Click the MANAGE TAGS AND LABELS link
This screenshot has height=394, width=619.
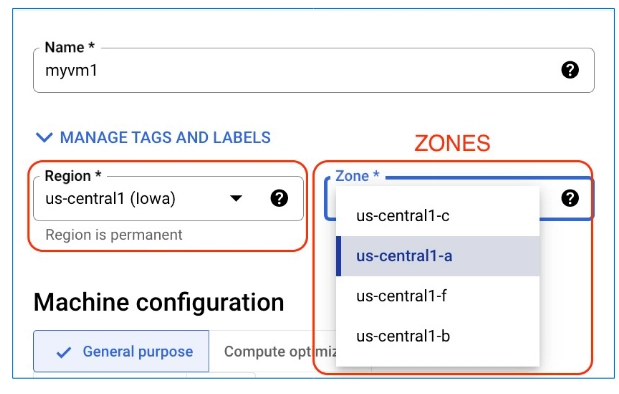click(165, 137)
